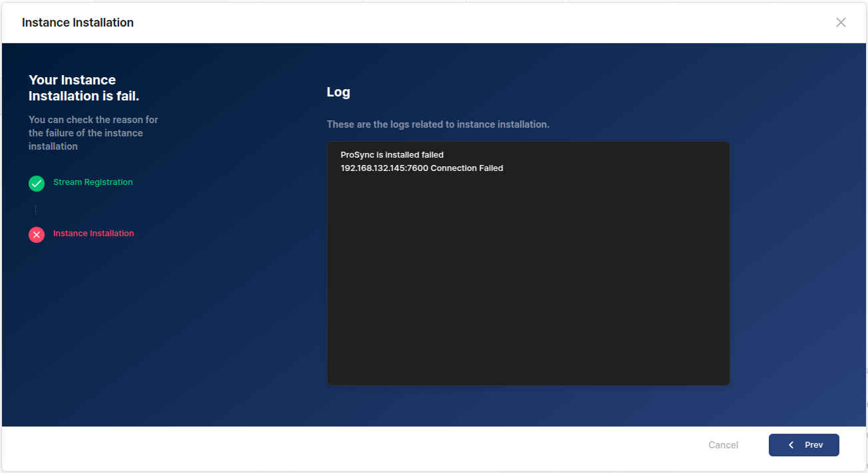This screenshot has width=868, height=473.
Task: Click the left chevron inside Prev button
Action: coord(791,445)
